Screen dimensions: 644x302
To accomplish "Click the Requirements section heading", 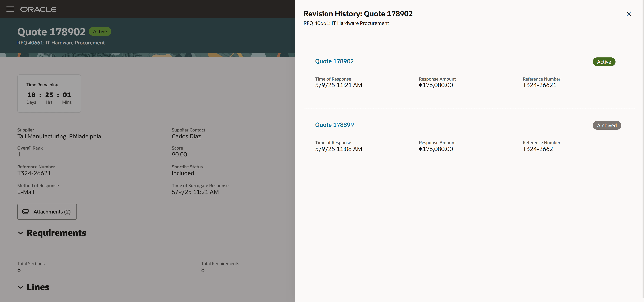I will pos(56,233).
